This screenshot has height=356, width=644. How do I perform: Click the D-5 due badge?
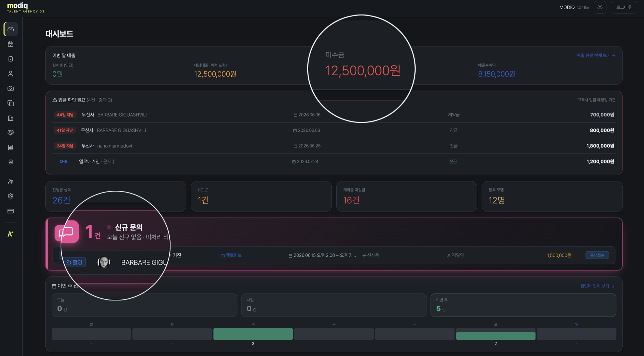[x=64, y=161]
